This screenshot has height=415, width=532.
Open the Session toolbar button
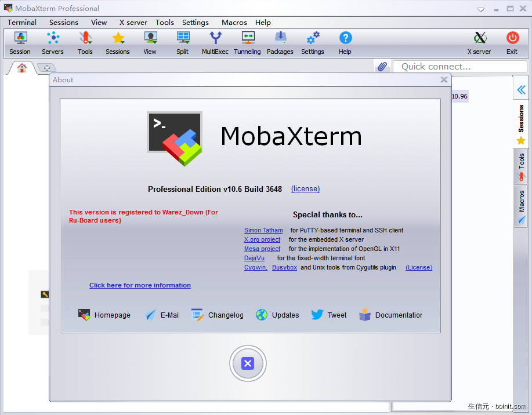[20, 43]
